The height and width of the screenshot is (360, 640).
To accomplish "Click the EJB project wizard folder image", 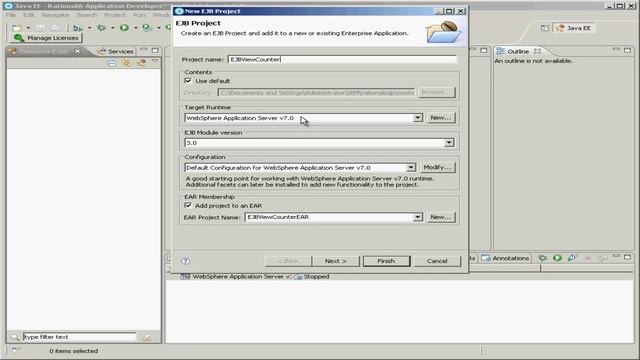I will [444, 32].
